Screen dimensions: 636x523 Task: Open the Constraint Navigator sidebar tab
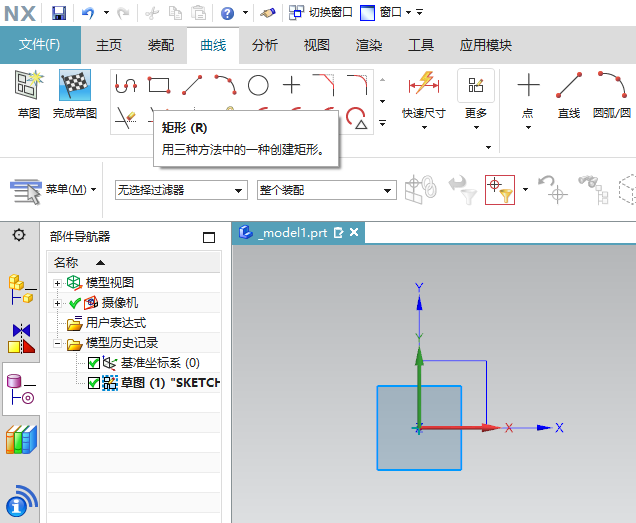click(x=21, y=338)
